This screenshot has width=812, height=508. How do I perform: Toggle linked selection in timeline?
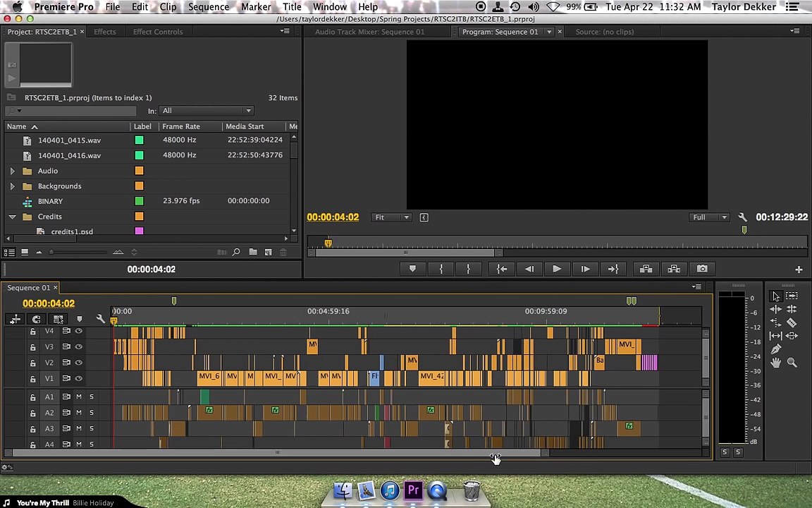coord(58,319)
